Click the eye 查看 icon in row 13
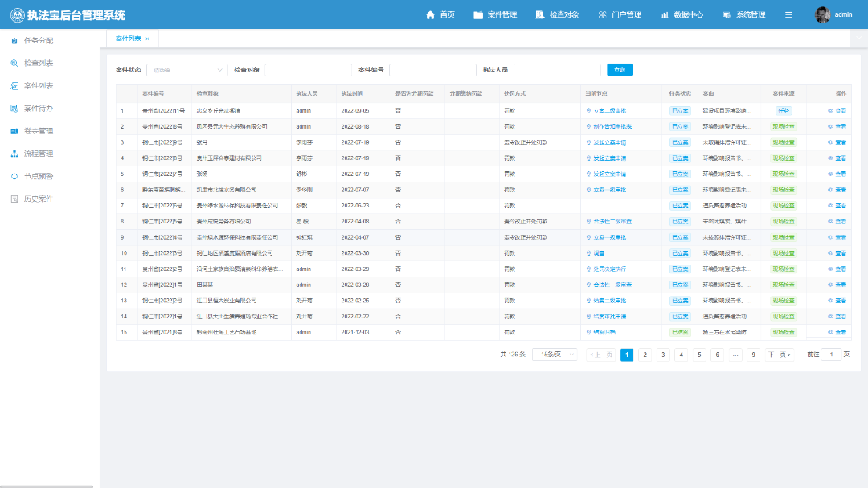 tap(830, 301)
